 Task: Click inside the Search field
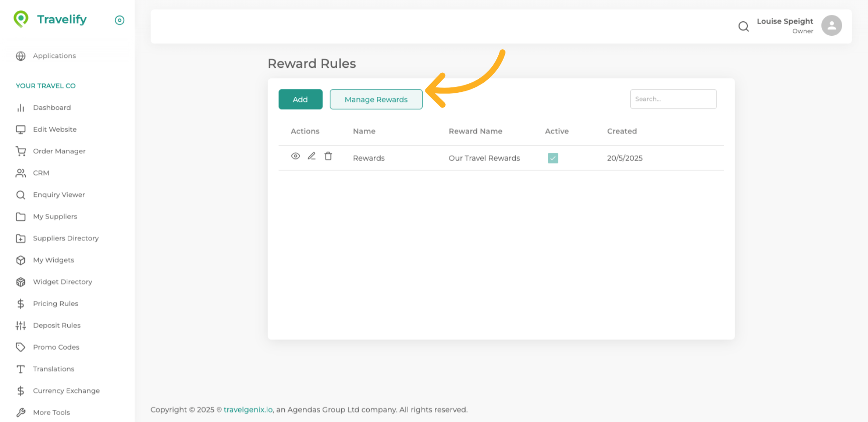pos(673,99)
